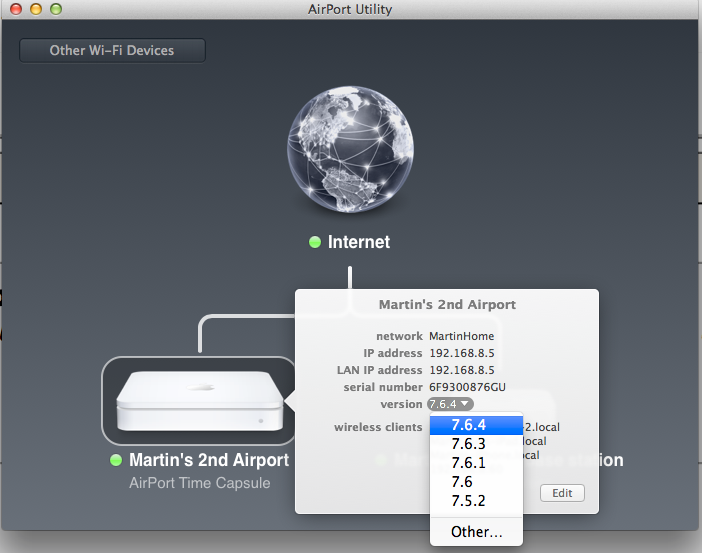The height and width of the screenshot is (553, 702).
Task: Select version 7.6.1 in the menu
Action: 476,463
